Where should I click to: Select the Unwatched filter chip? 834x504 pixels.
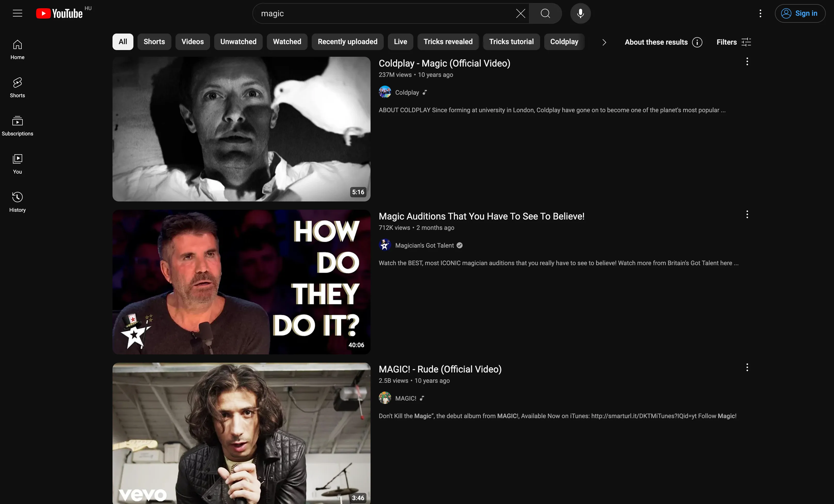coord(238,42)
